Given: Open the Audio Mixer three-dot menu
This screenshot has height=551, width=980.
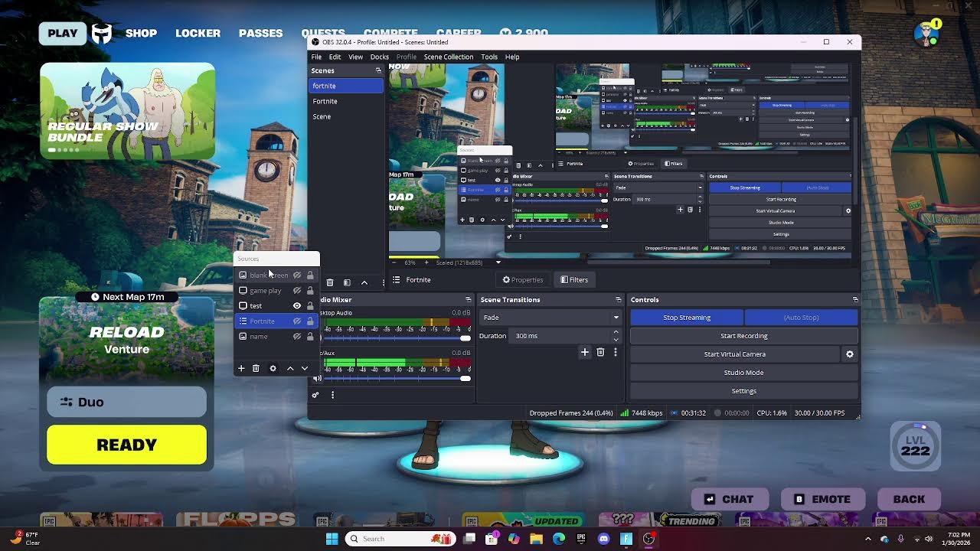Looking at the screenshot, I should coord(332,395).
